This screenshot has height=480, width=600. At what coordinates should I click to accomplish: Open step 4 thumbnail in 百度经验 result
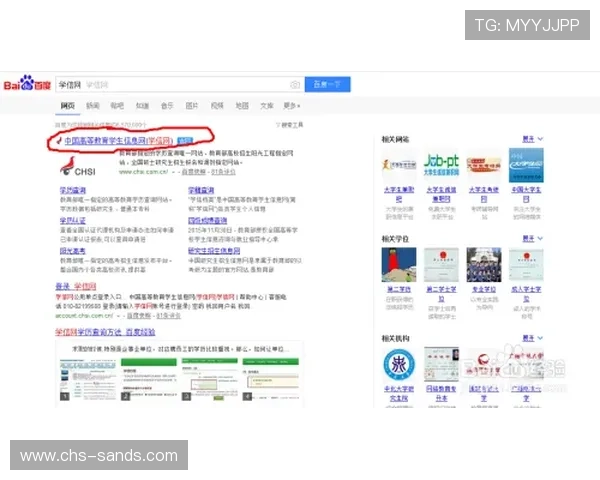(271, 379)
